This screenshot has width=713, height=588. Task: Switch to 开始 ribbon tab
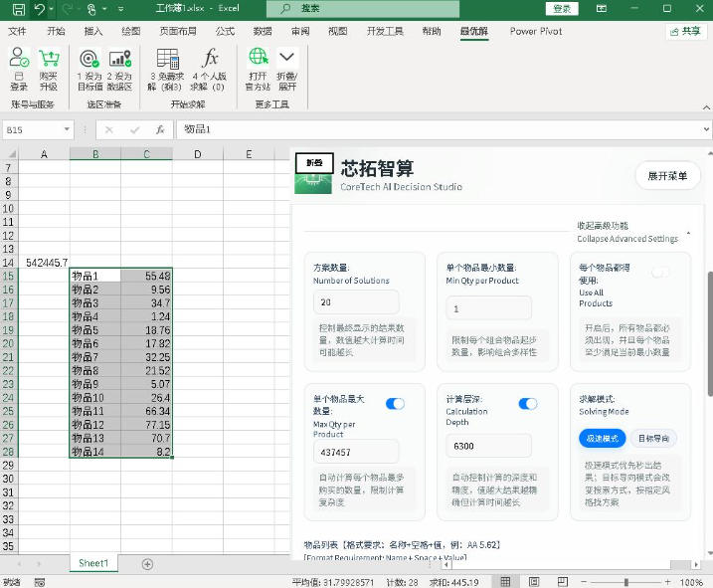tap(56, 32)
